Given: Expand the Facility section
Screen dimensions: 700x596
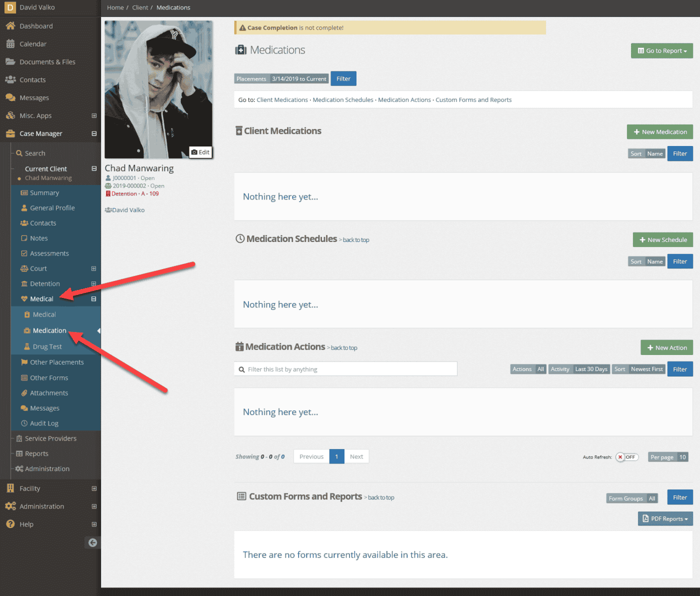Looking at the screenshot, I should (94, 488).
